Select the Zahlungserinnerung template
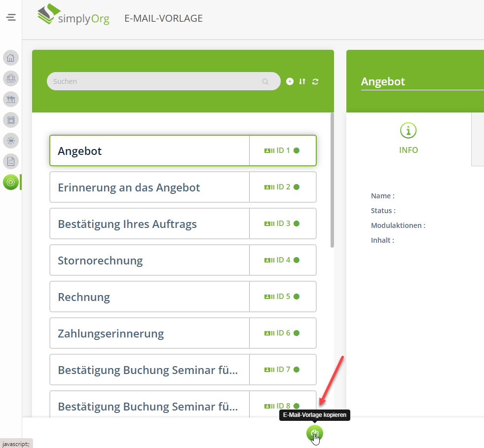Image resolution: width=484 pixels, height=448 pixels. [149, 334]
